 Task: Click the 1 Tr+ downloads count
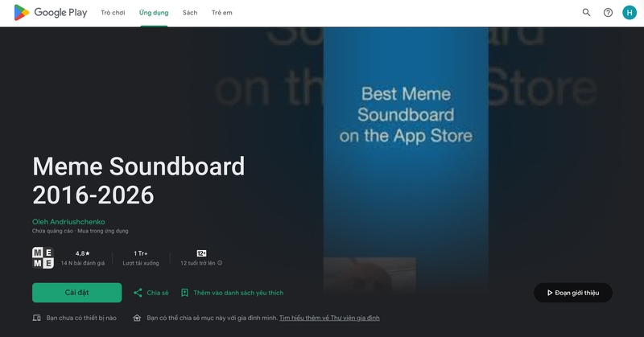pos(140,253)
